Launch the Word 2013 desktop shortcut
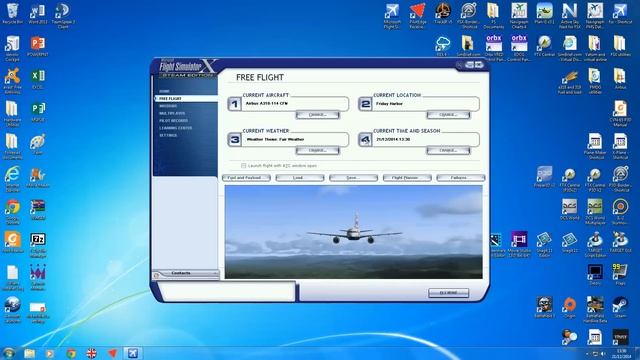Screen dimensions: 640x360 point(38,11)
